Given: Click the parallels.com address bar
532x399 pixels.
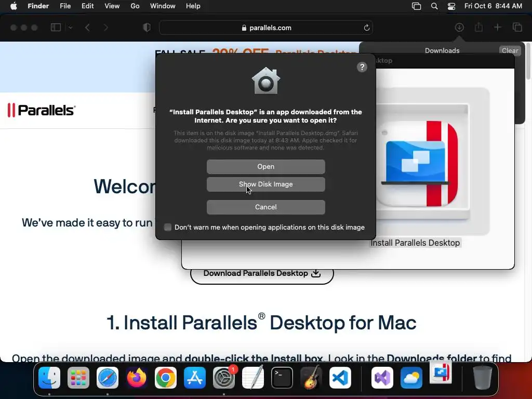Looking at the screenshot, I should click(x=266, y=28).
